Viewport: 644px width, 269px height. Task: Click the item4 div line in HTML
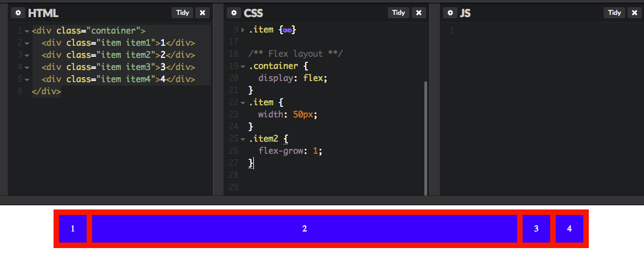coord(118,79)
